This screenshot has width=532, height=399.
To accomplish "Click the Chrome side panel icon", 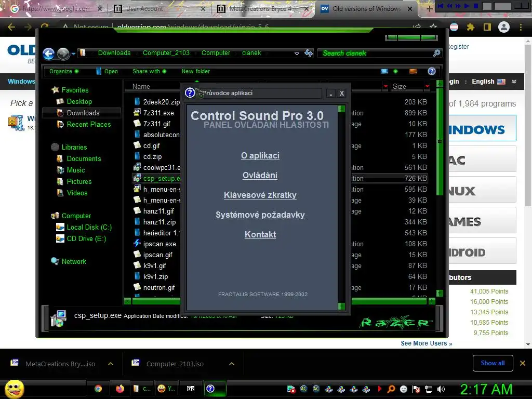I will [487, 27].
